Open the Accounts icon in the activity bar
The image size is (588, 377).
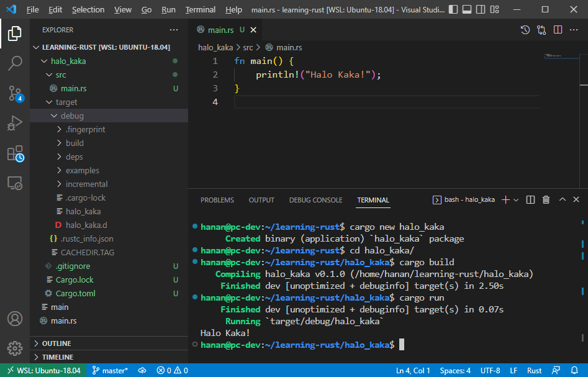click(15, 319)
